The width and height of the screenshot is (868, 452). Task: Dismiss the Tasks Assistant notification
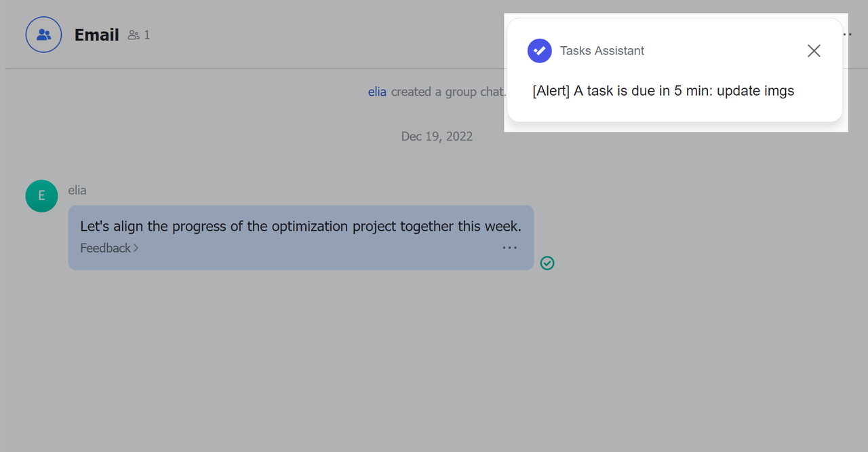pos(814,51)
